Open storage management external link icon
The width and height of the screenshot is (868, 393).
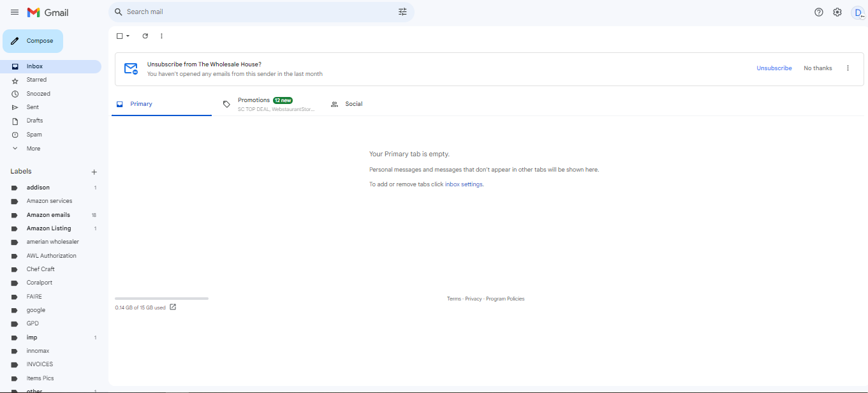[x=173, y=307]
